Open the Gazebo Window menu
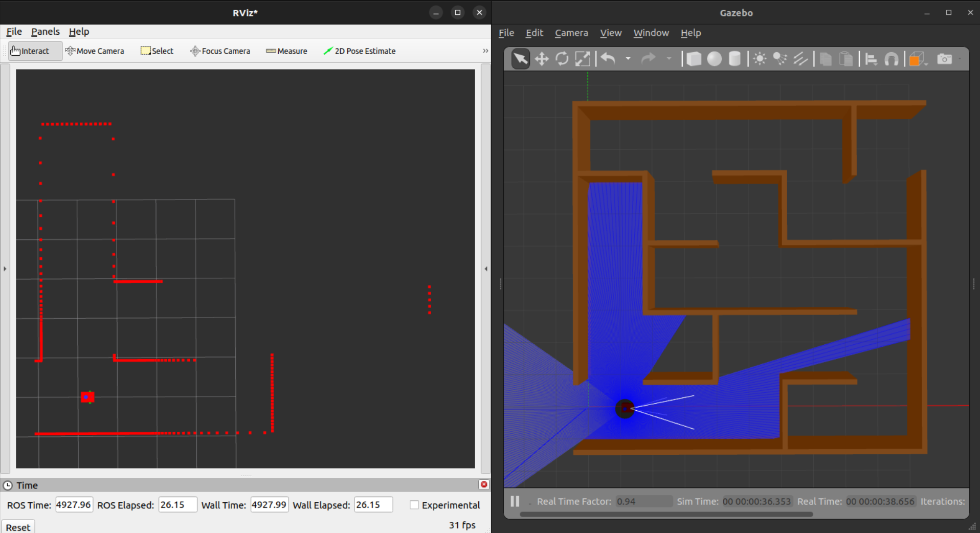Viewport: 980px width, 533px height. tap(651, 33)
